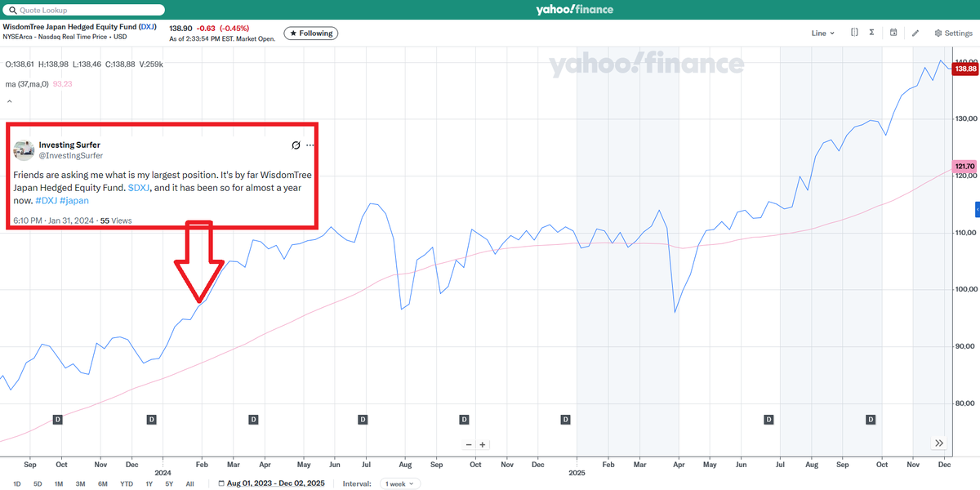Select the YTD range

pyautogui.click(x=127, y=483)
